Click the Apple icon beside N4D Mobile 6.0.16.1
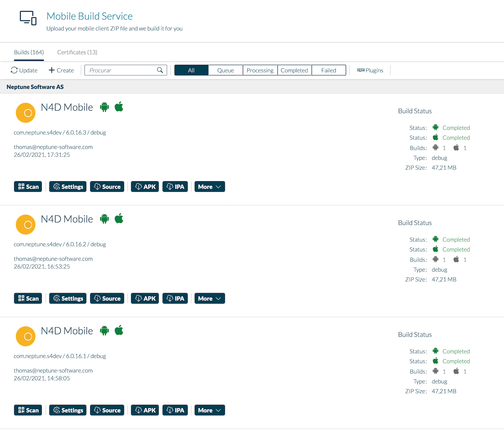Image resolution: width=504 pixels, height=430 pixels. coord(119,330)
